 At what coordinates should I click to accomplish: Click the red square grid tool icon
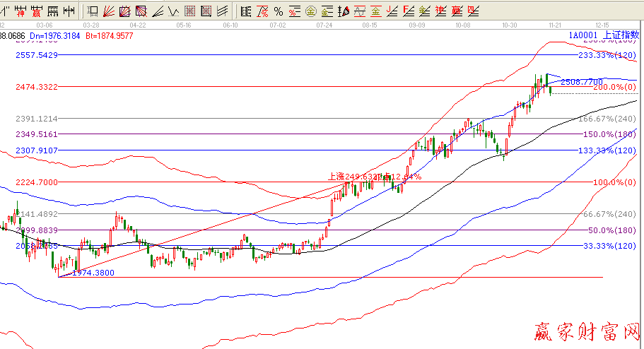[189, 11]
